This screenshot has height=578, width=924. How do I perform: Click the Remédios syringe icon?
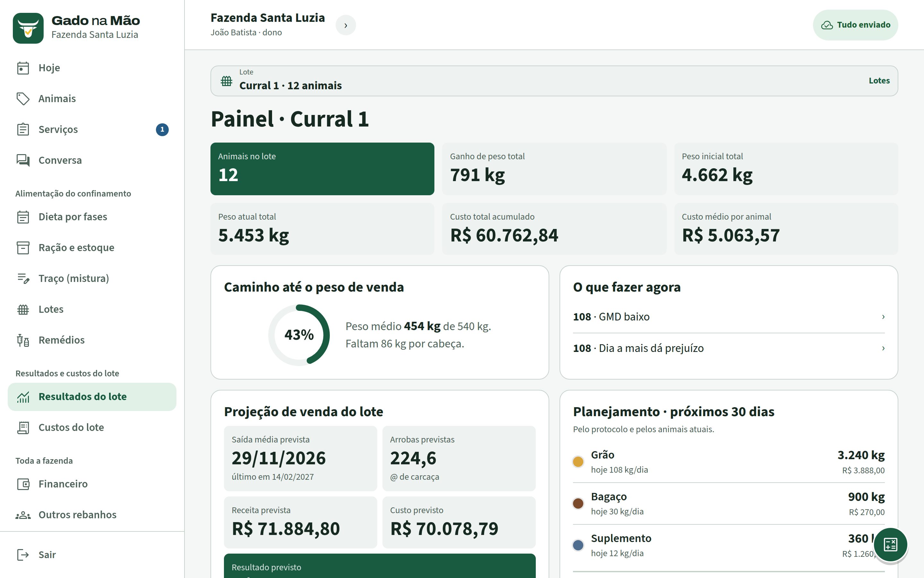23,340
